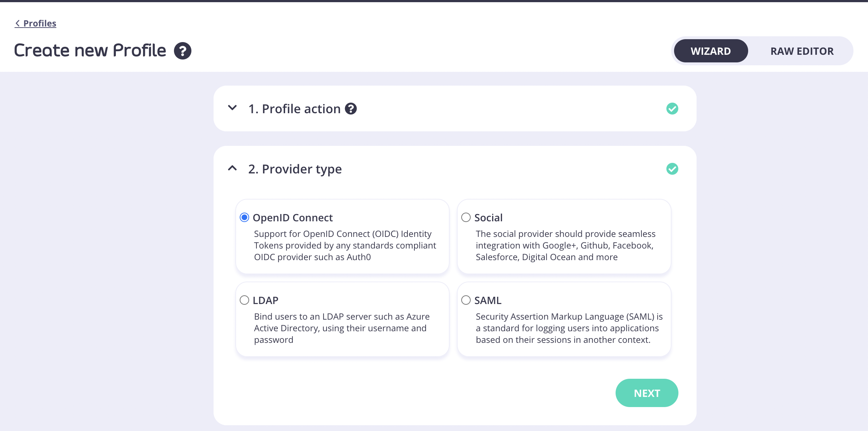Image resolution: width=868 pixels, height=431 pixels.
Task: Click the green checkmark on Provider type step
Action: click(672, 169)
